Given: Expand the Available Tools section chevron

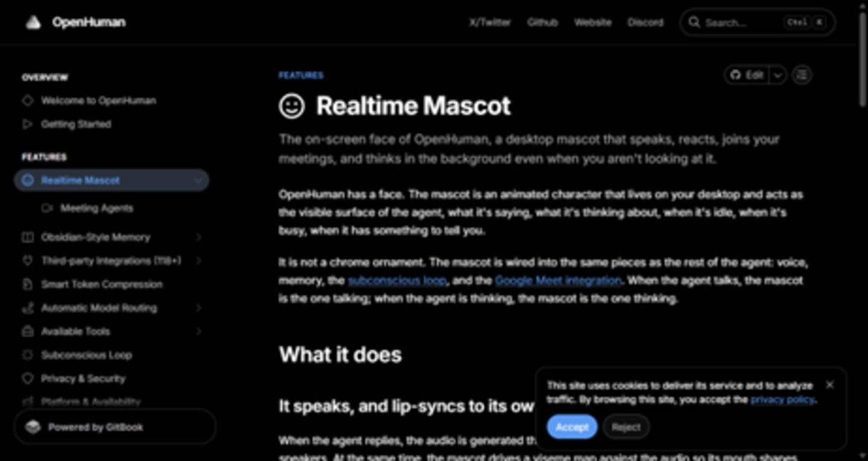Looking at the screenshot, I should 198,331.
